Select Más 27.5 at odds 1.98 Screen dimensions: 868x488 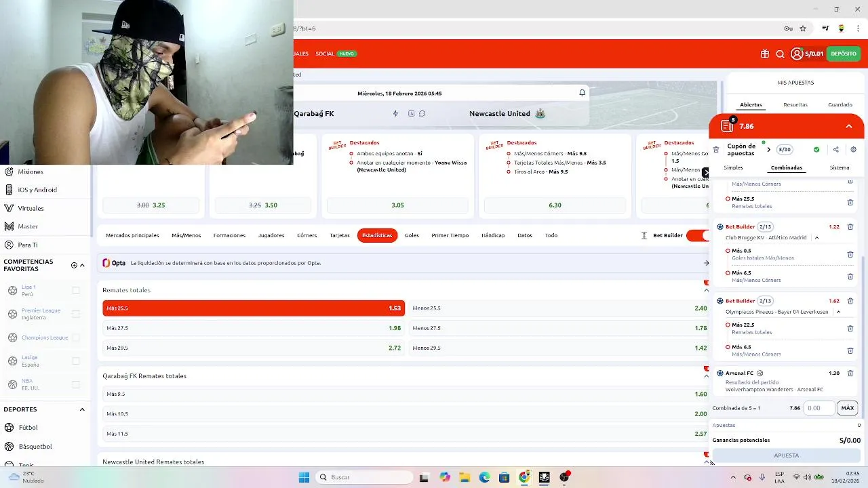[254, 328]
